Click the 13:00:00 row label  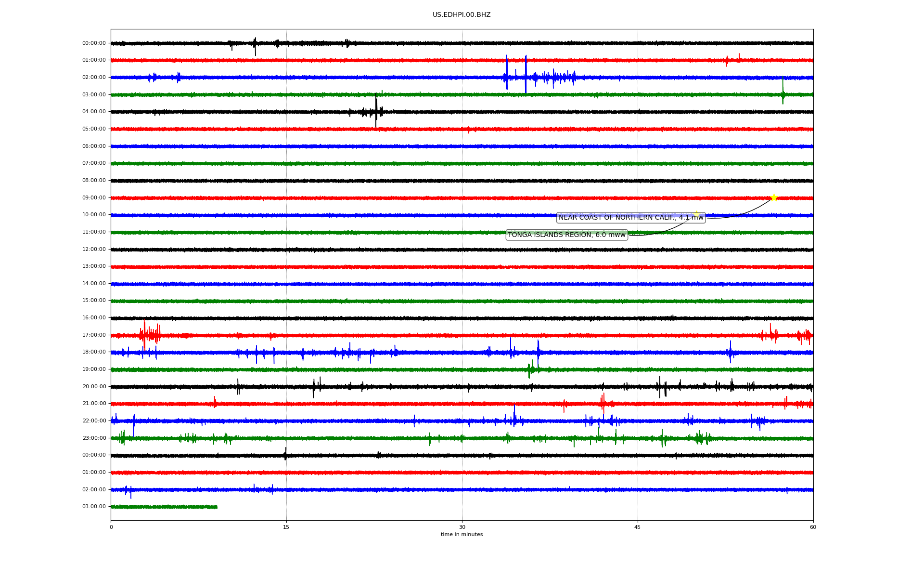click(x=94, y=266)
